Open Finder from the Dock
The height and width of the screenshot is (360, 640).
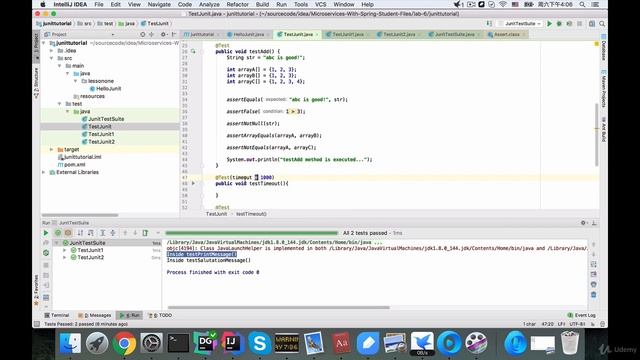(x=70, y=343)
